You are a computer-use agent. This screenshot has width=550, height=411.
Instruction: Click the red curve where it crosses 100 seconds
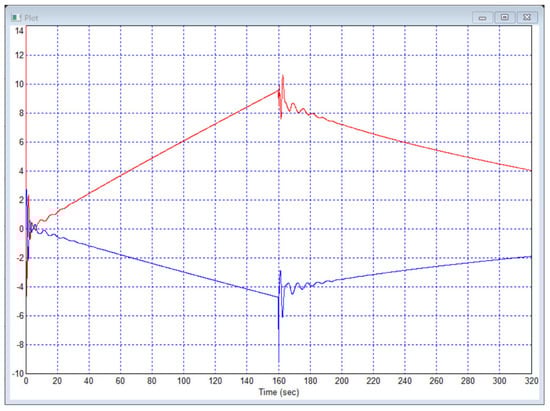(184, 141)
